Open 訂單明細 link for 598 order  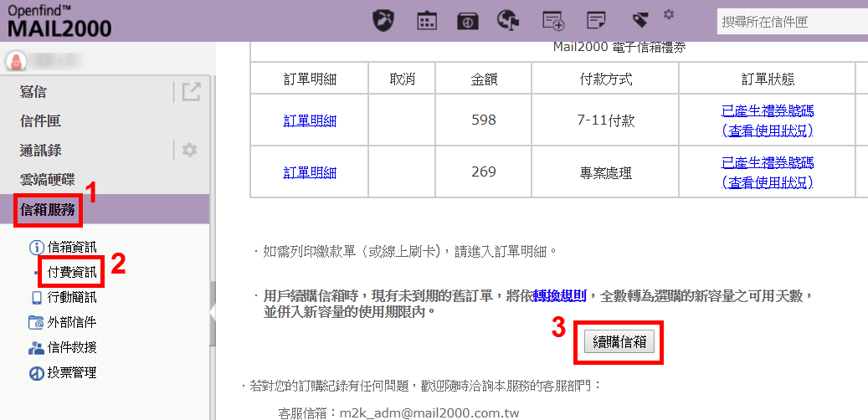(310, 120)
